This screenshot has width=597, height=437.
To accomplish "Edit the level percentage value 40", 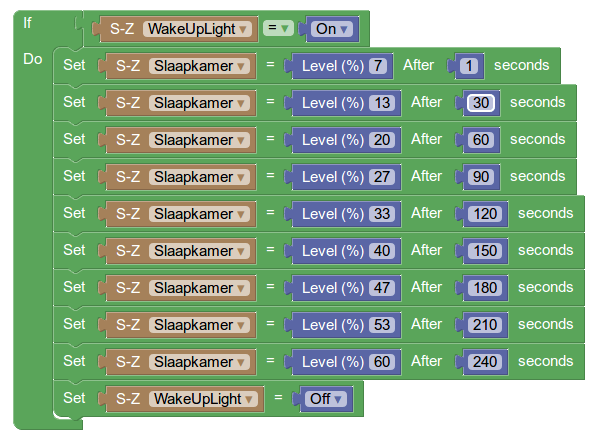I will tap(382, 251).
